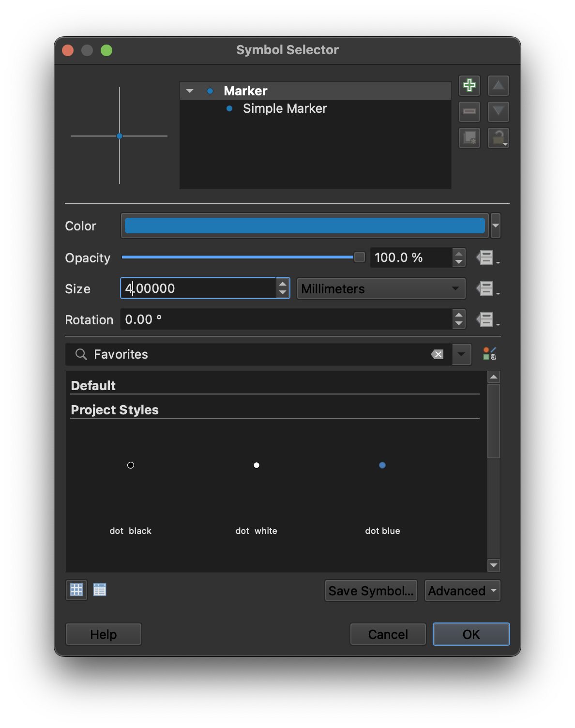Expand the Advanced button menu
The height and width of the screenshot is (728, 575).
point(462,591)
